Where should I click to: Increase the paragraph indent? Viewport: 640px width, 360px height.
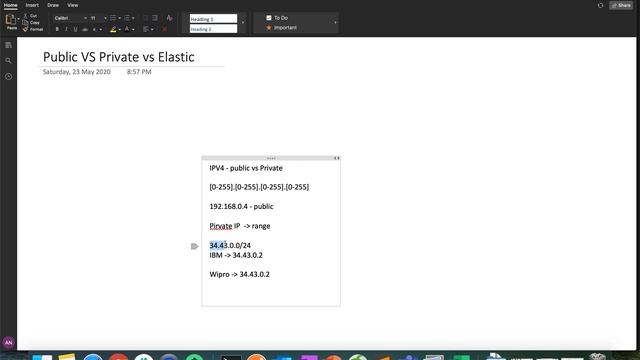155,18
